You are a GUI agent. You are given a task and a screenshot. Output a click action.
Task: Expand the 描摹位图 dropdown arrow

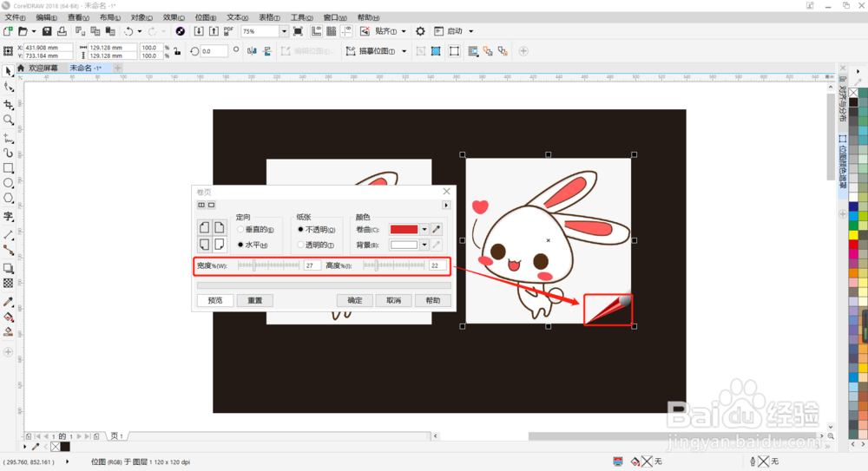click(404, 51)
